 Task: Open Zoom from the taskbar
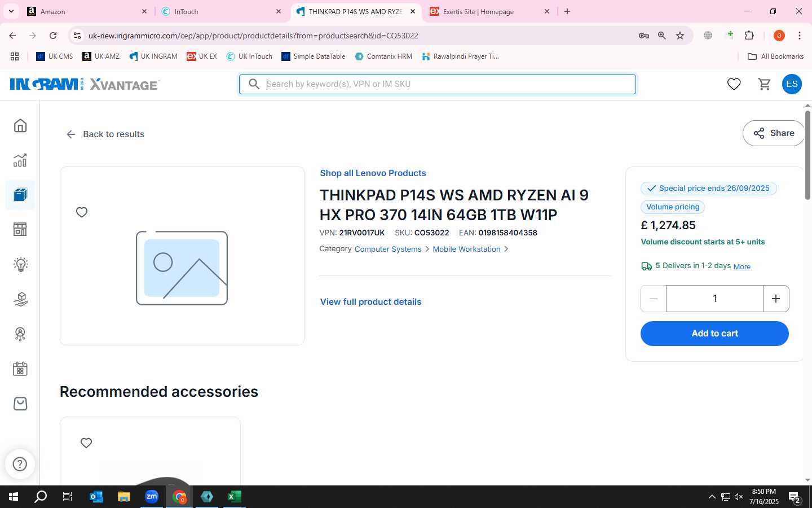tap(152, 497)
